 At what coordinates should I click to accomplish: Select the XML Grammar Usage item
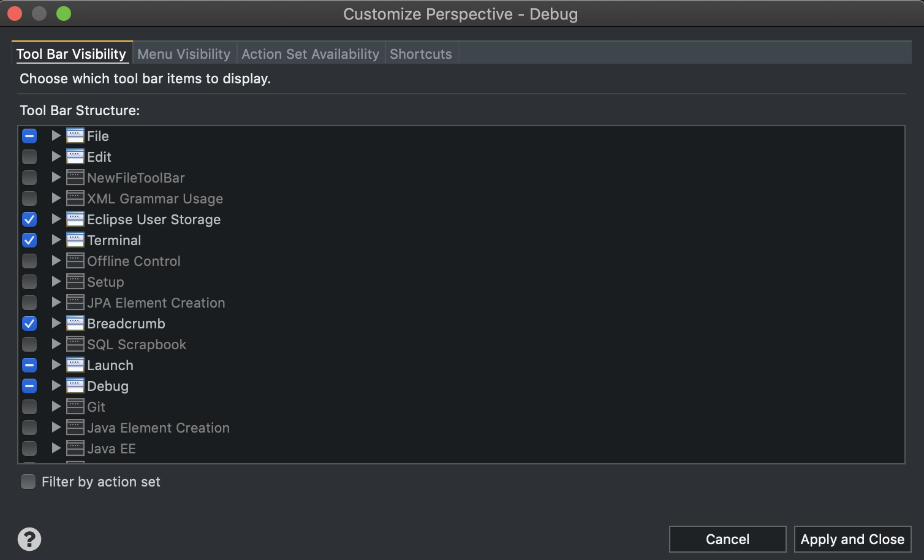pyautogui.click(x=155, y=199)
